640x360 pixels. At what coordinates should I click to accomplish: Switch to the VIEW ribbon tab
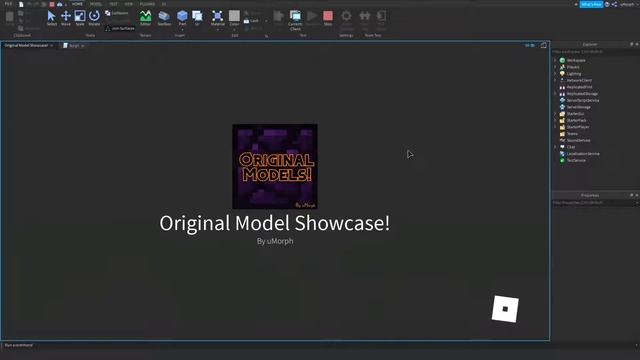tap(129, 4)
